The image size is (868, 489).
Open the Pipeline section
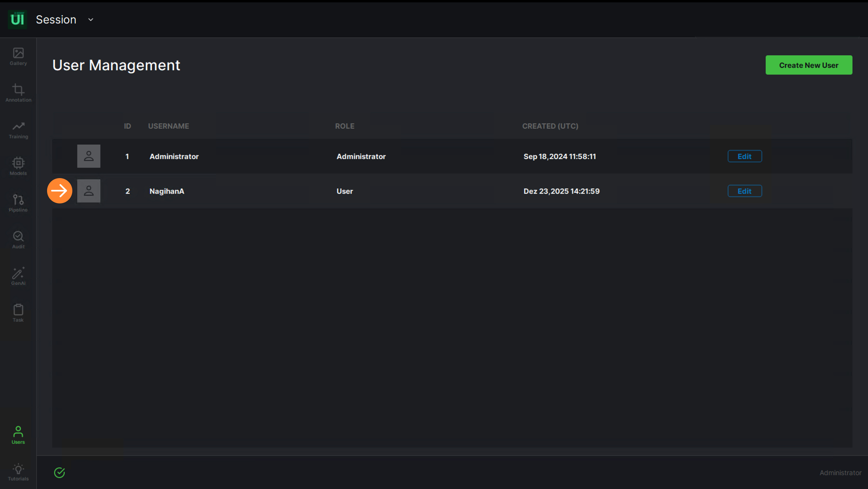pyautogui.click(x=18, y=203)
